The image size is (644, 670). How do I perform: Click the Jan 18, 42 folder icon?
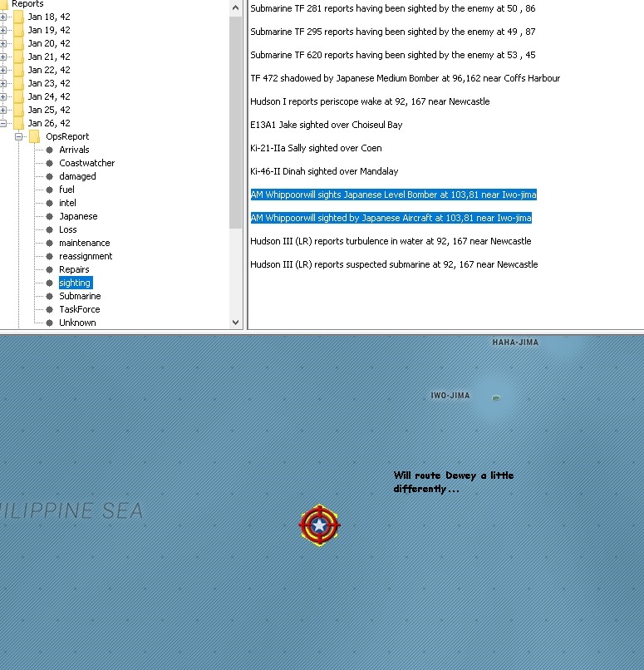pos(18,17)
